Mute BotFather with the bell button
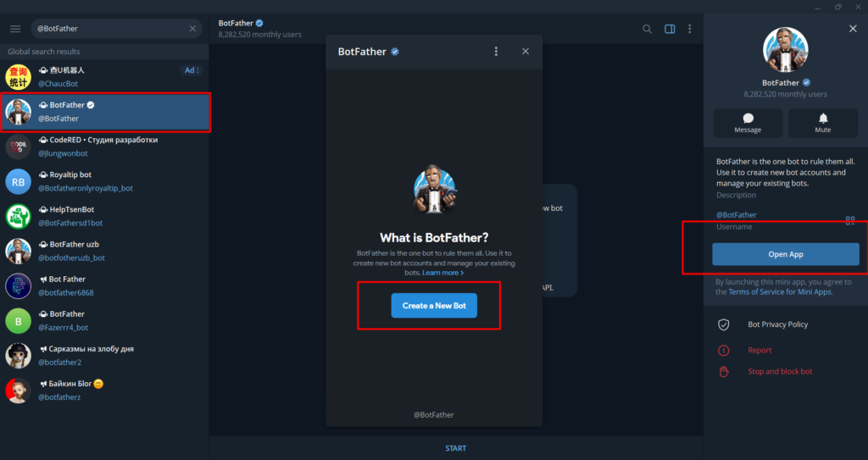This screenshot has height=460, width=868. tap(822, 123)
